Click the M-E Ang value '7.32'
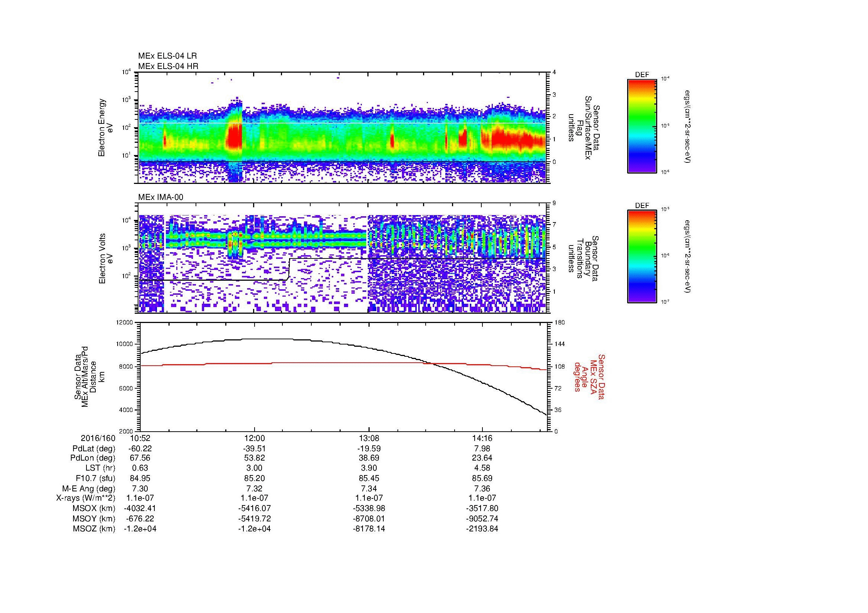 point(255,488)
